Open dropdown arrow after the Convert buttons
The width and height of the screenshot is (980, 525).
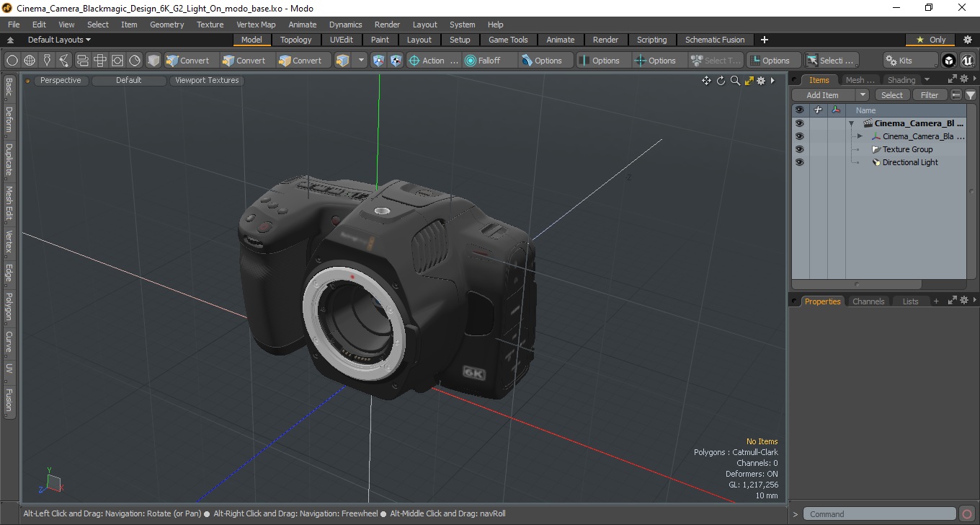pyautogui.click(x=362, y=61)
